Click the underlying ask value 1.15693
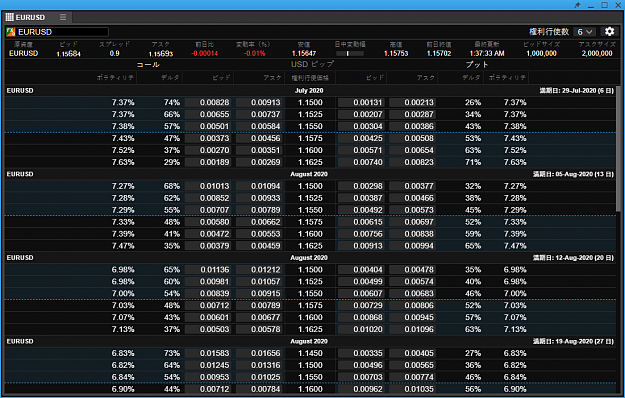Image resolution: width=625 pixels, height=398 pixels. tap(161, 54)
